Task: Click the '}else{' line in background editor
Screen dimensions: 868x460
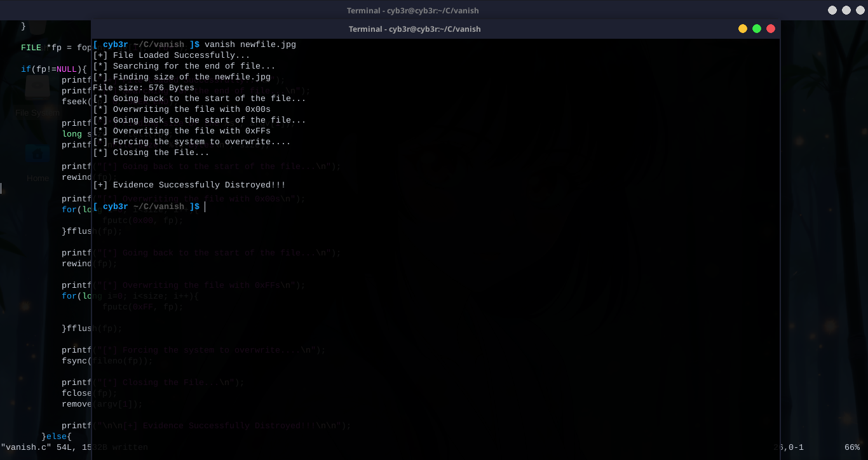Action: 57,436
